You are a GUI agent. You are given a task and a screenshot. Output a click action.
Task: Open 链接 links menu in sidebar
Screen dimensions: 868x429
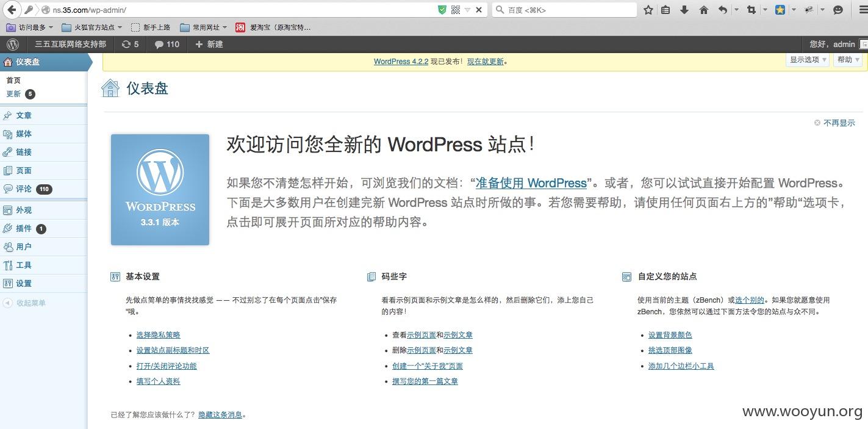(x=24, y=152)
